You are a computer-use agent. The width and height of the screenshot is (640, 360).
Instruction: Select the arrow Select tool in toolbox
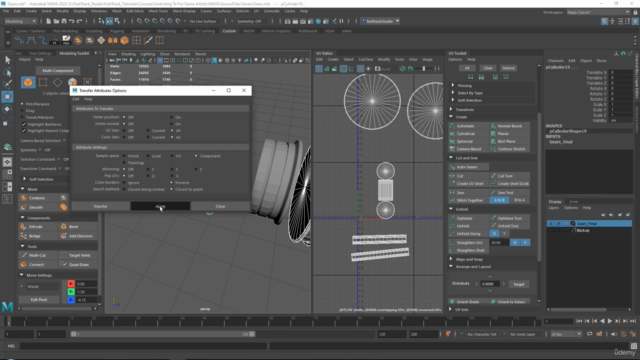(x=7, y=60)
